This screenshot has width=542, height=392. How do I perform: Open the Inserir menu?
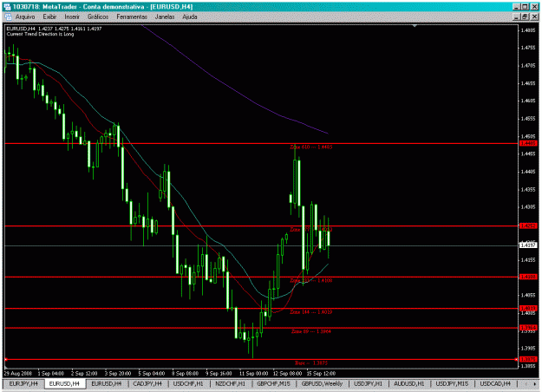(x=72, y=16)
